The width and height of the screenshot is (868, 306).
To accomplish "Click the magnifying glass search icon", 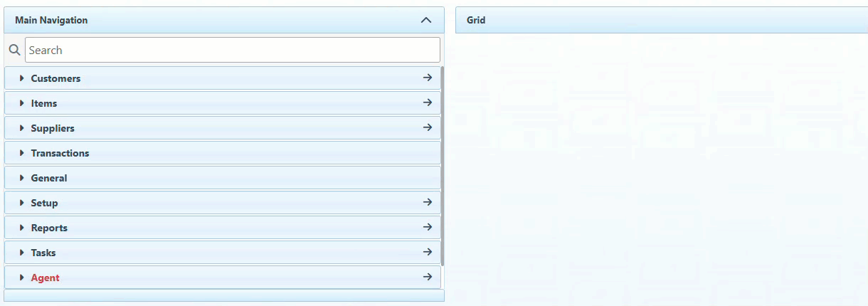I will 14,50.
